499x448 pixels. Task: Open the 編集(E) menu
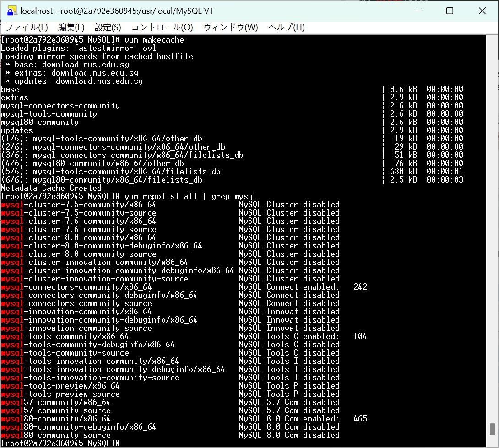(x=71, y=27)
